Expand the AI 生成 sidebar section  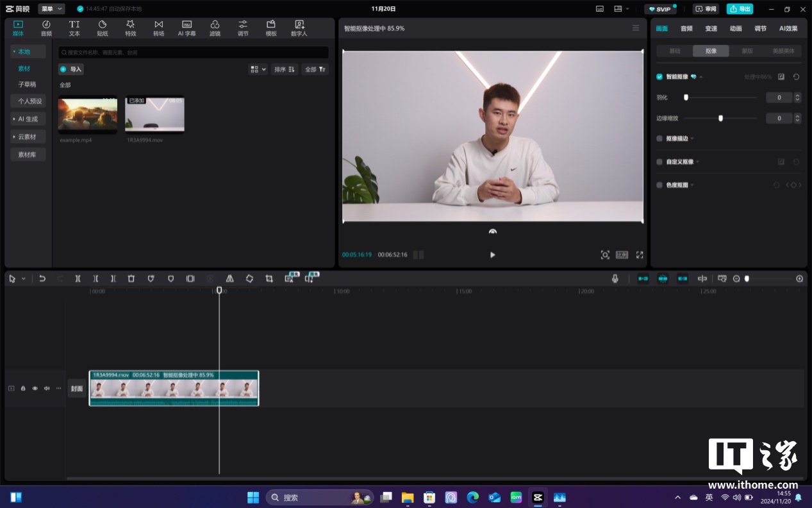pyautogui.click(x=28, y=119)
